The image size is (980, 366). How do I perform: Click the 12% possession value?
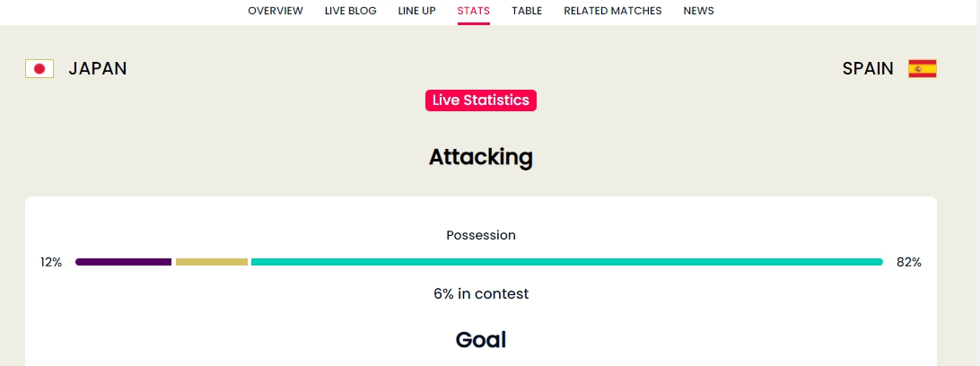point(51,262)
